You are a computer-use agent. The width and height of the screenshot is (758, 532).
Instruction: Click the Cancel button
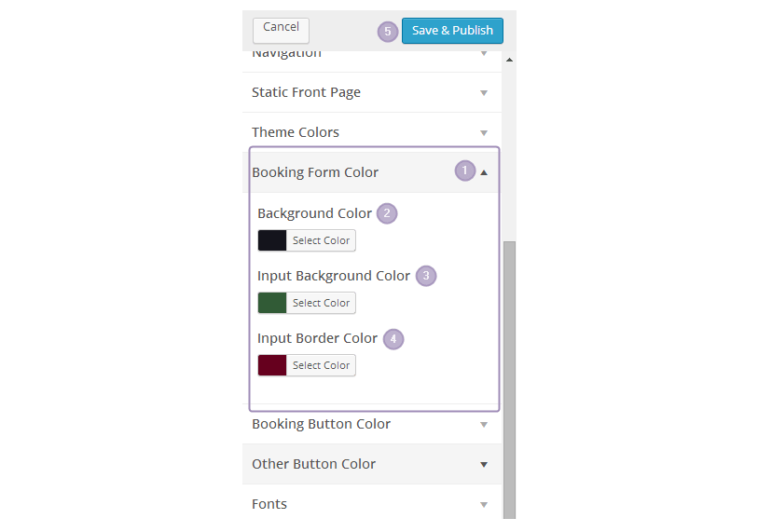[281, 28]
